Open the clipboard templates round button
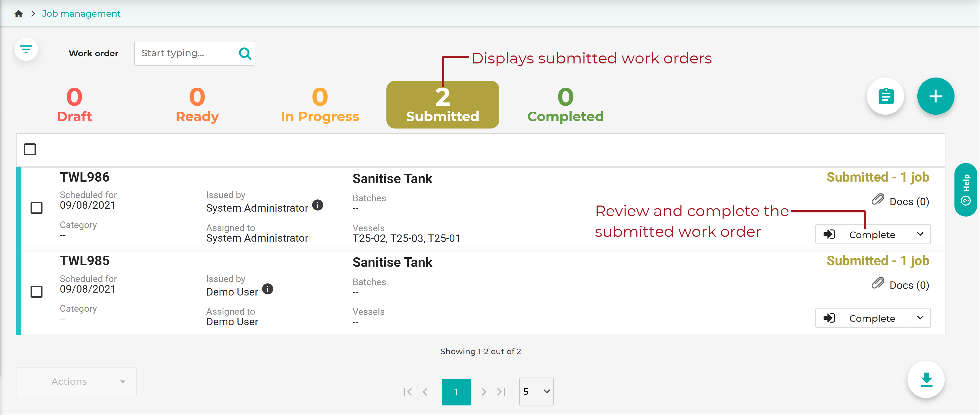Viewport: 980px width, 415px height. [885, 96]
